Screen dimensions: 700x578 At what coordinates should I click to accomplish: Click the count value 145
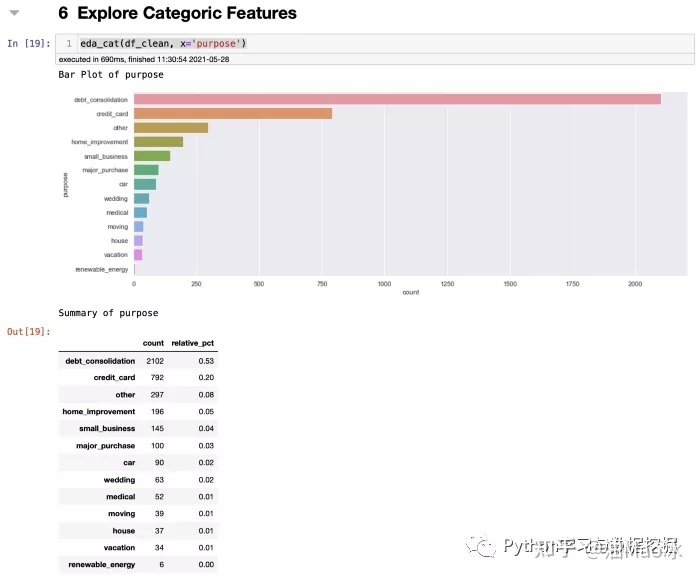(x=157, y=428)
